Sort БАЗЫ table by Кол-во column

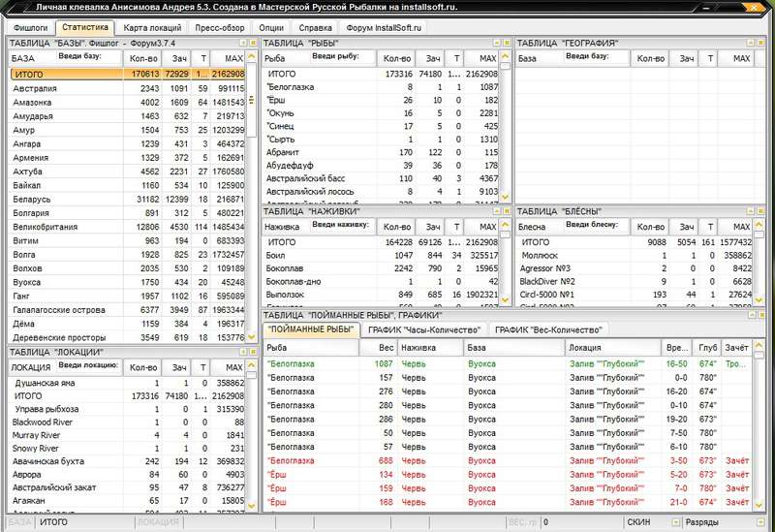142,58
